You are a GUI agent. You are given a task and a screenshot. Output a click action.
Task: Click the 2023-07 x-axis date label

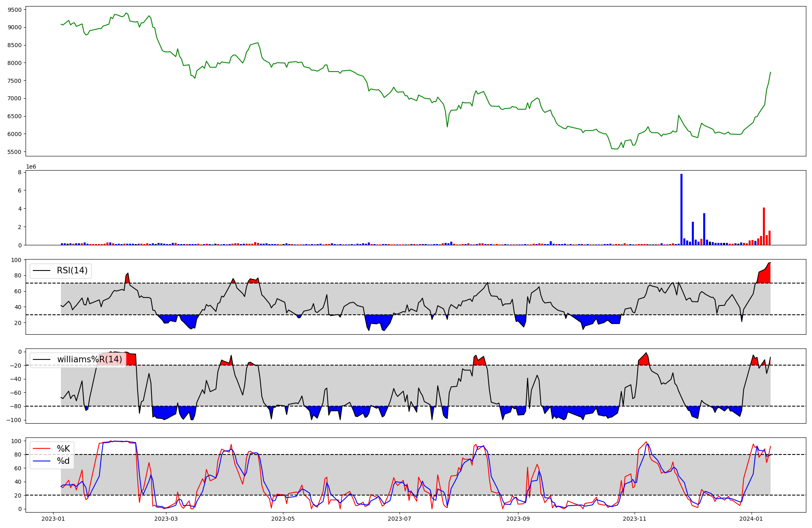(400, 519)
